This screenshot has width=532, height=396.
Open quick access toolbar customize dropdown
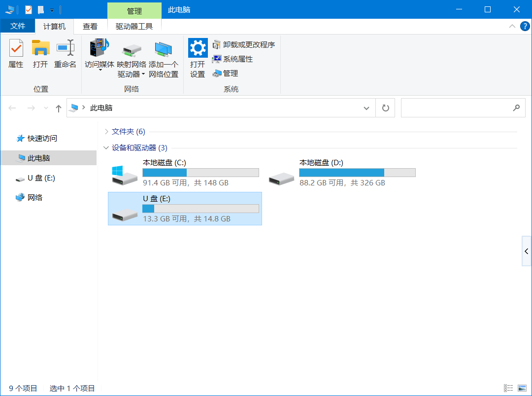[x=52, y=10]
